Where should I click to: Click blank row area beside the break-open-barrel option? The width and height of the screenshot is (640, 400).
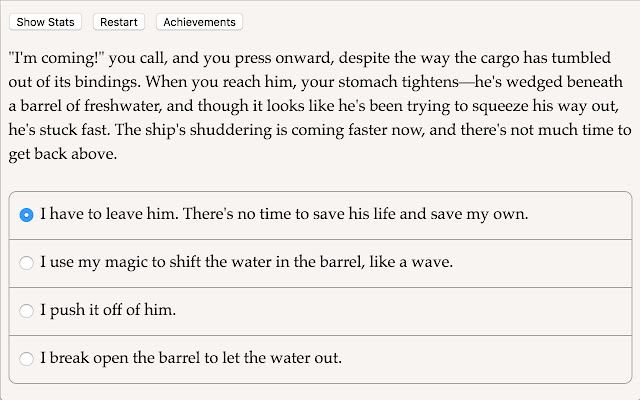(x=486, y=359)
